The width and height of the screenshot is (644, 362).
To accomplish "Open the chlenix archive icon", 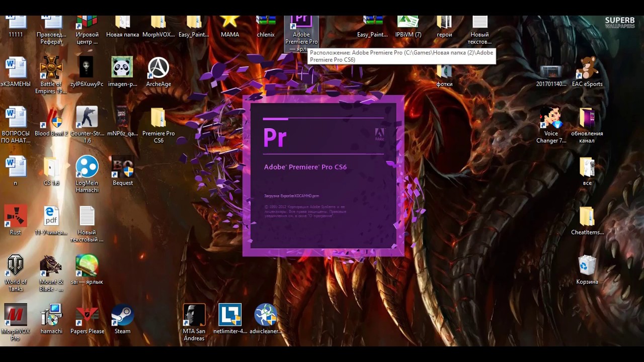I will click(266, 25).
